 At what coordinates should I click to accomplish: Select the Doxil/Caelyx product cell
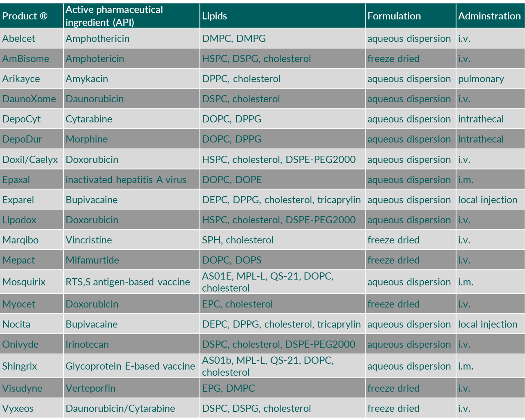pyautogui.click(x=30, y=159)
